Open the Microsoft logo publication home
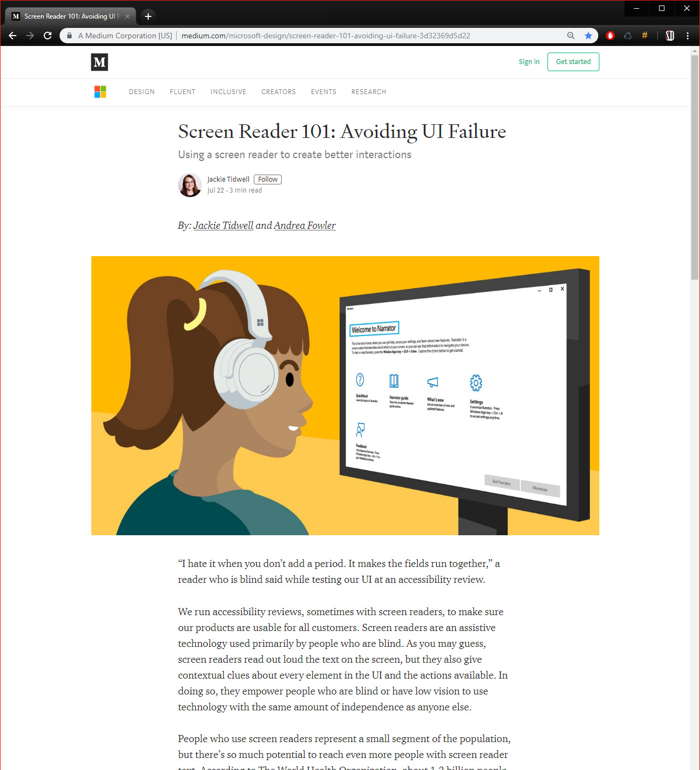Image resolution: width=700 pixels, height=770 pixels. tap(100, 92)
